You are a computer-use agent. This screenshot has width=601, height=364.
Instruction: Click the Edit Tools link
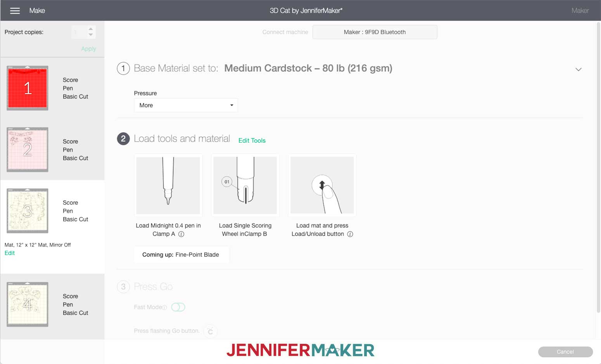pyautogui.click(x=252, y=141)
